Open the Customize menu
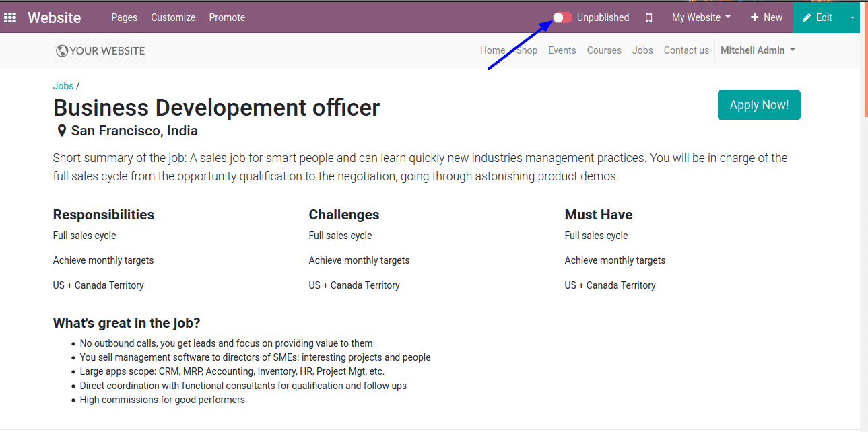868x432 pixels. pos(173,17)
